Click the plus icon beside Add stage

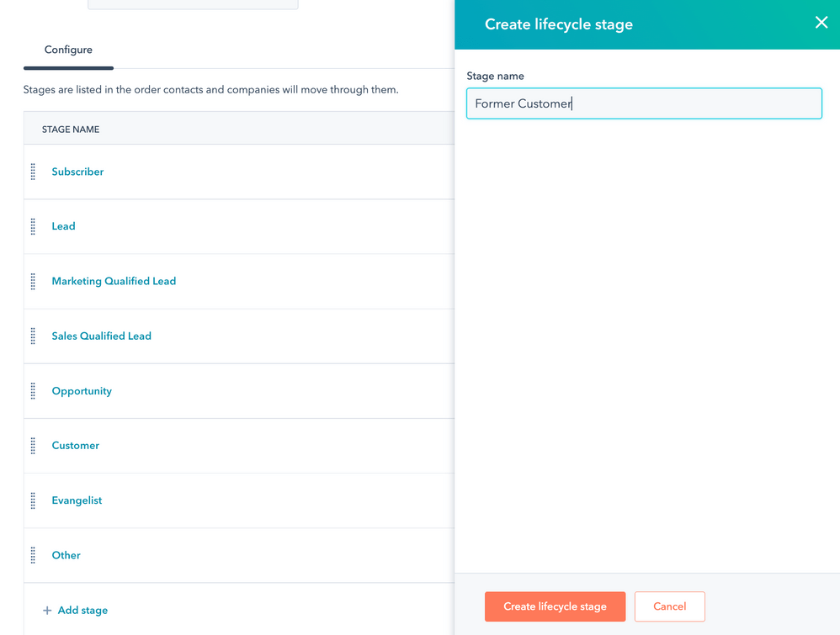click(47, 611)
